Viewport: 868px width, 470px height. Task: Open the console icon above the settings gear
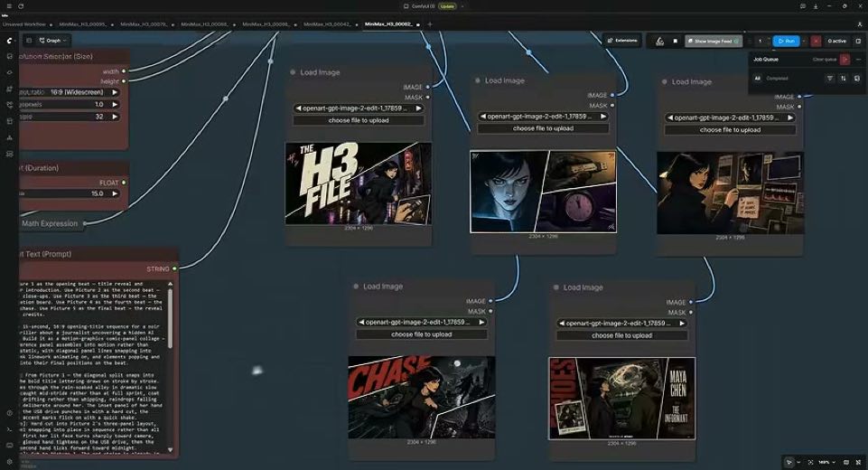(x=9, y=429)
